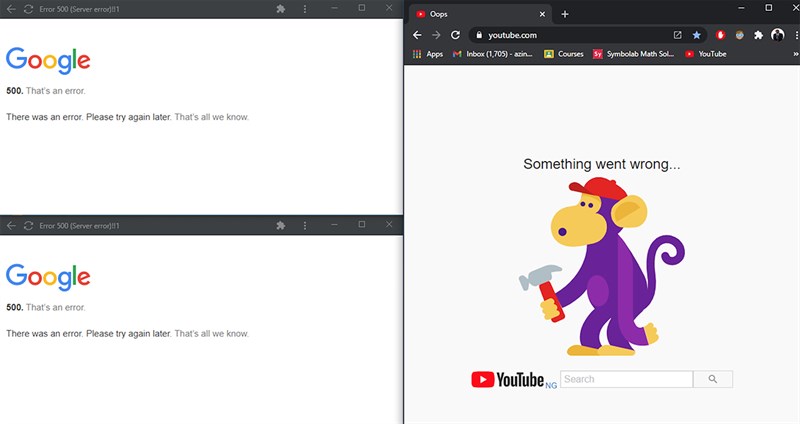Open Extensions puzzle icon in YouTube window
The width and height of the screenshot is (800, 424).
coord(759,35)
